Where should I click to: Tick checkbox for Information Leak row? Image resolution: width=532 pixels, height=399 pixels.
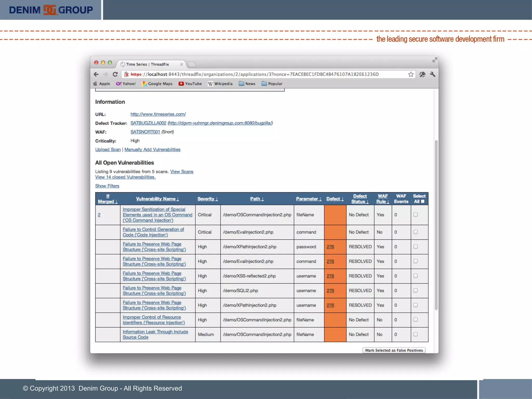click(415, 334)
